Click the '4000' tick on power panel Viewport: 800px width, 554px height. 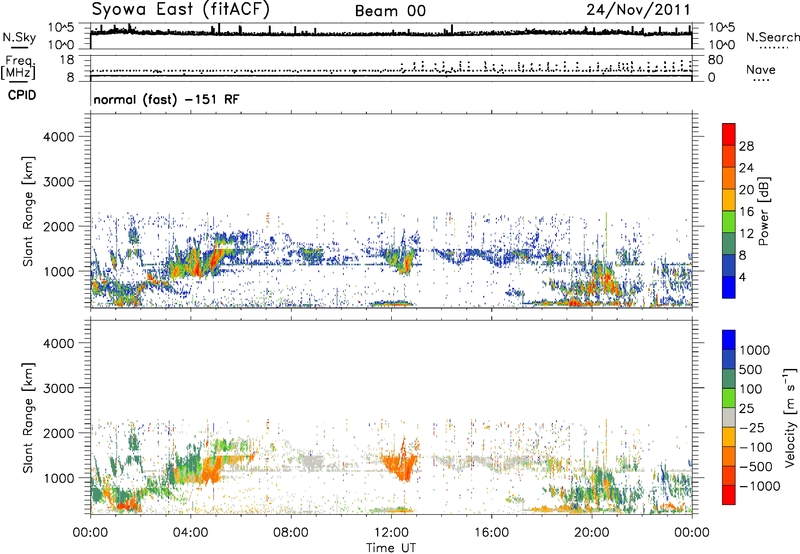[x=59, y=137]
